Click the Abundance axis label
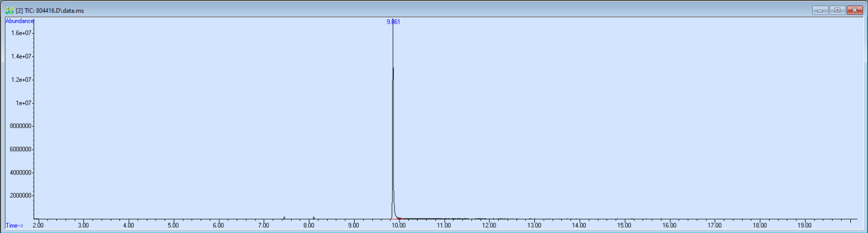Screen dimensions: 868x233 click(19, 21)
